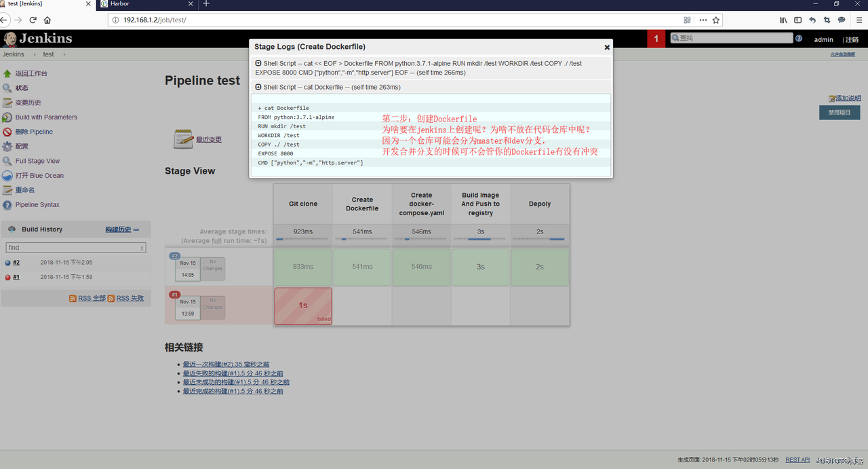Open the browser hamburger menu
This screenshot has height=469, width=868.
tap(859, 20)
